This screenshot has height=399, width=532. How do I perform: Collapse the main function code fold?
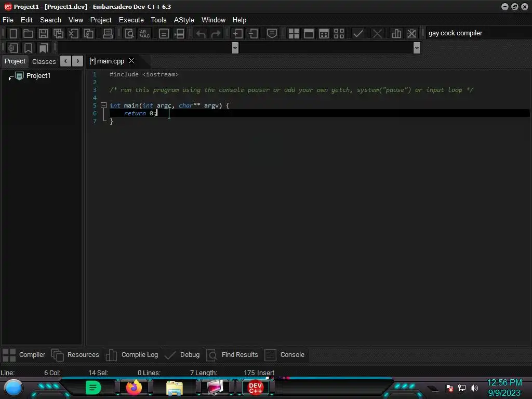pyautogui.click(x=104, y=105)
